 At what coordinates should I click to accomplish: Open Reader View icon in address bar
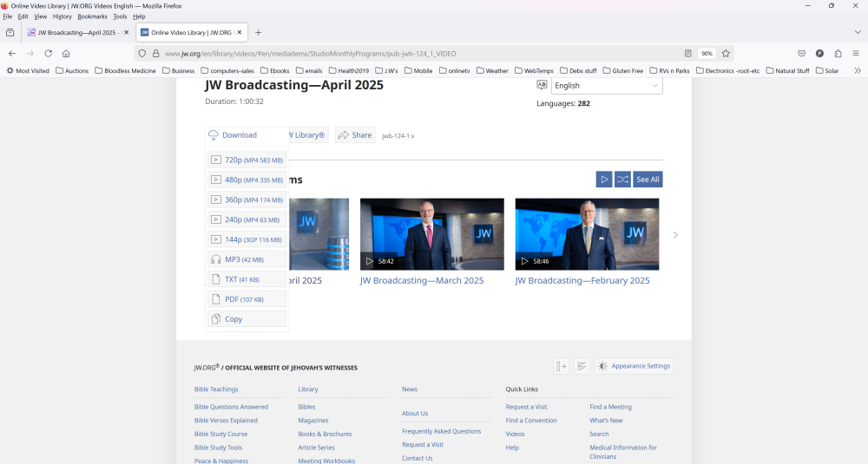coord(687,53)
